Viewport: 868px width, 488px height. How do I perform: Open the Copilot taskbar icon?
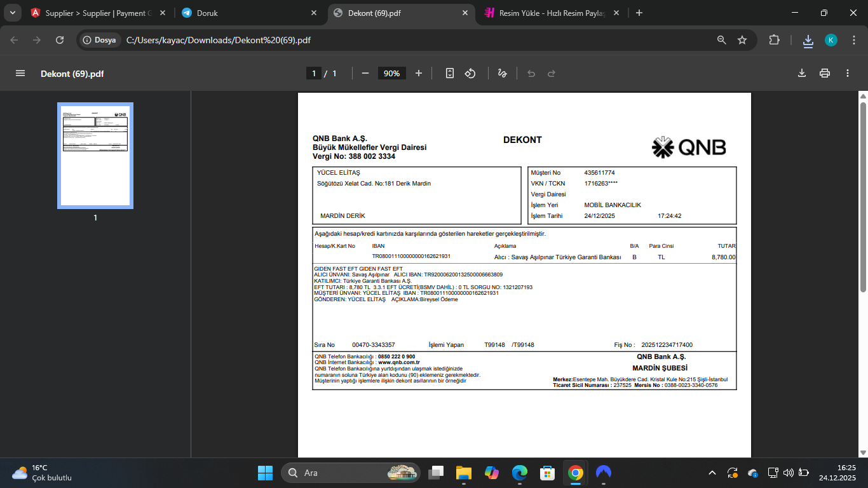(492, 473)
